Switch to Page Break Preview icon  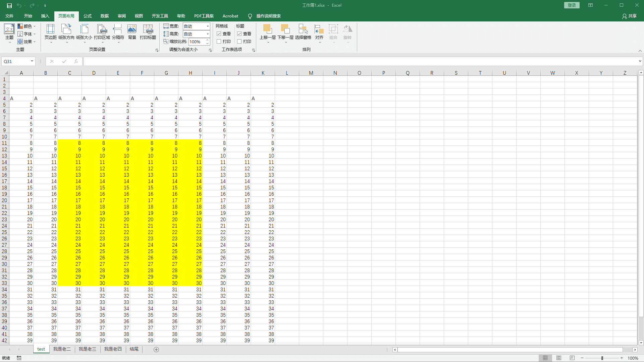point(572,358)
